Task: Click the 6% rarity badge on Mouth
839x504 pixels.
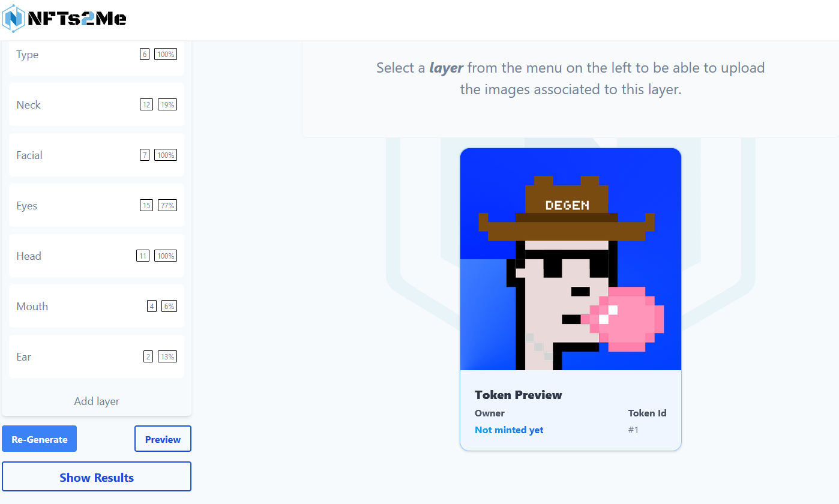Action: 169,307
